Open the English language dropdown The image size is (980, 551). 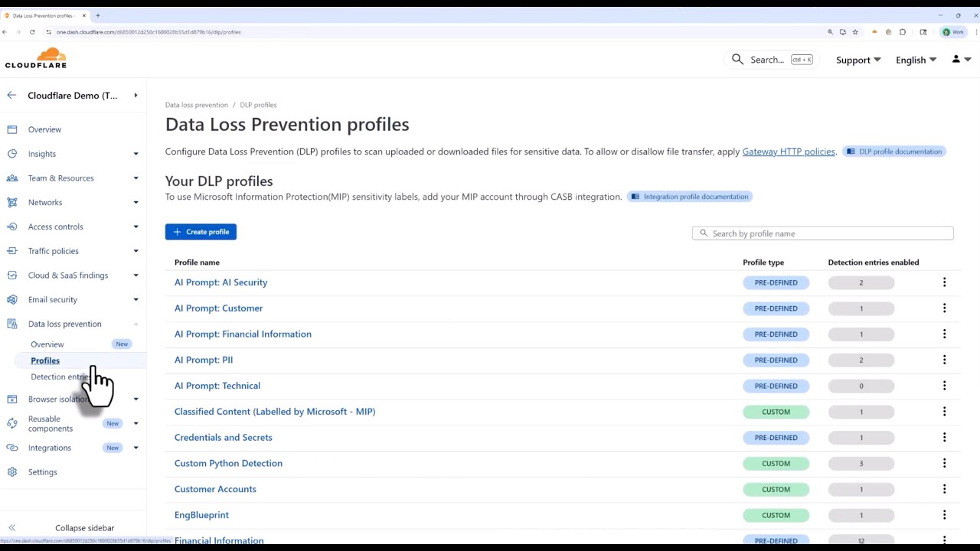tap(916, 60)
